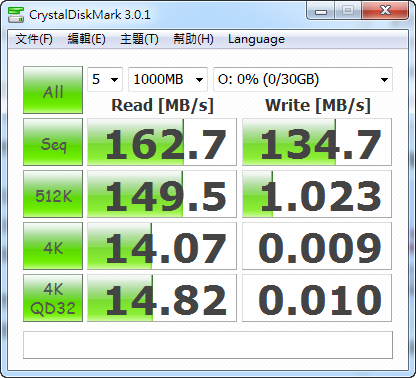This screenshot has width=416, height=378.
Task: Click the empty comment field at the bottom
Action: (208, 345)
